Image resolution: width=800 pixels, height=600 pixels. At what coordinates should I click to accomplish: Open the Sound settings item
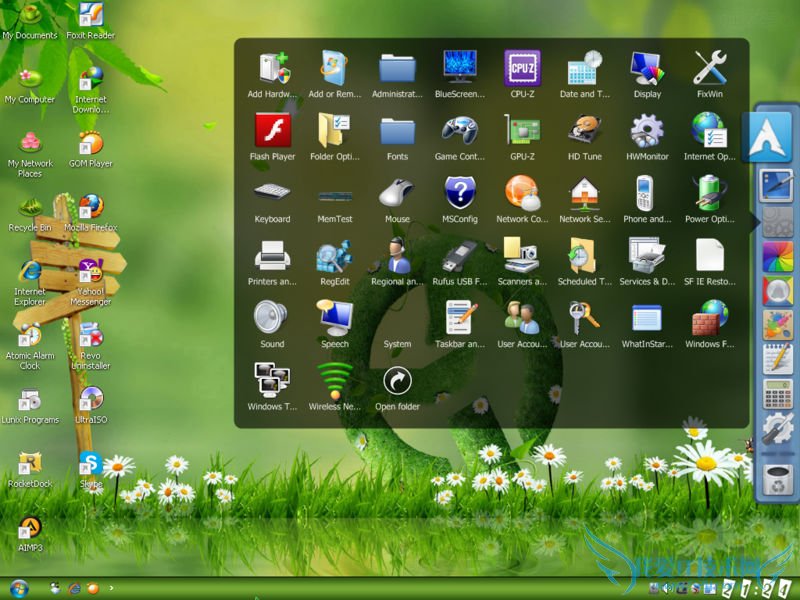point(272,319)
